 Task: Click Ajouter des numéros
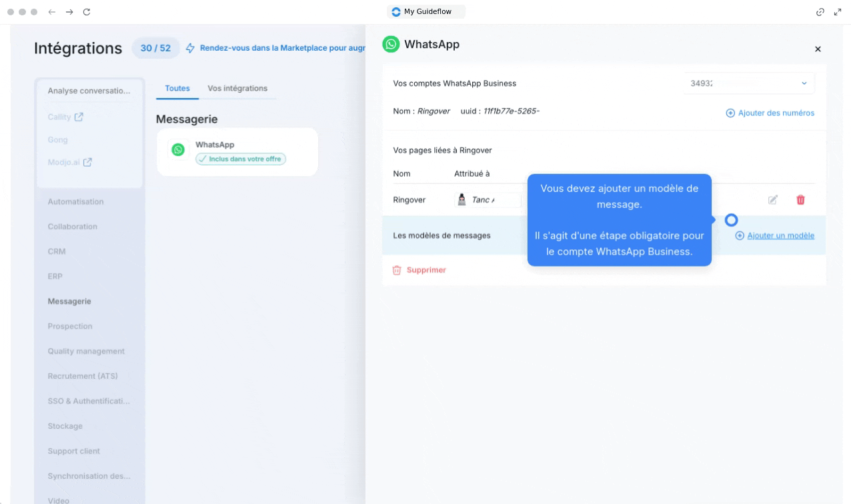point(770,113)
